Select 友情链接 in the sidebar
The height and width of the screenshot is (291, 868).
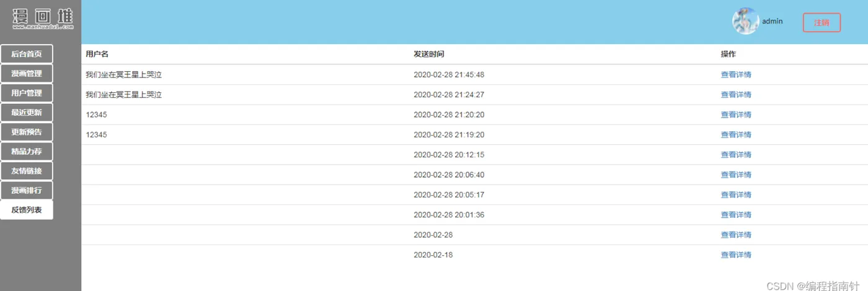coord(27,171)
